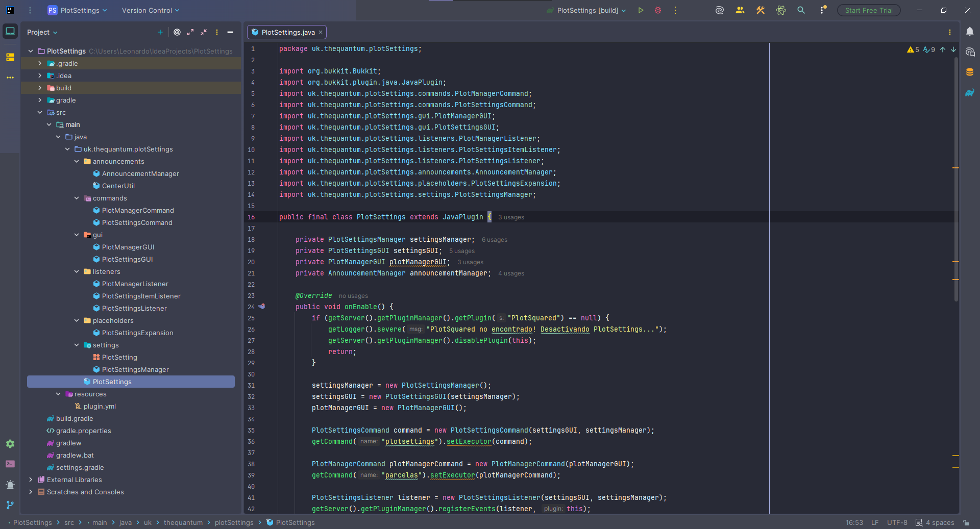Open Code With Me users icon

pos(740,10)
